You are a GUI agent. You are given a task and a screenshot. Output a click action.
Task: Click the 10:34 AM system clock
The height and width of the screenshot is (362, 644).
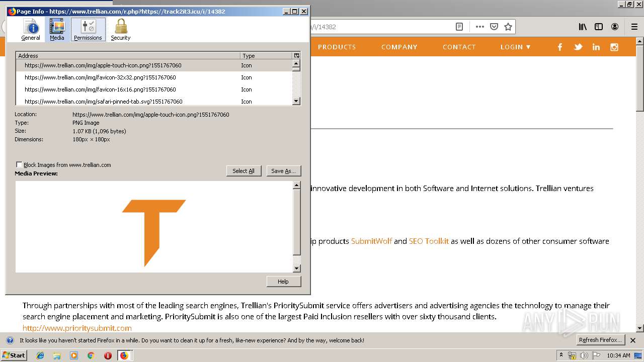pyautogui.click(x=618, y=355)
